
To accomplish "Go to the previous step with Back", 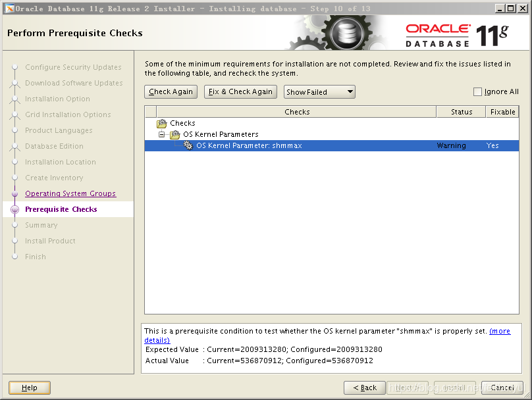I will 364,387.
